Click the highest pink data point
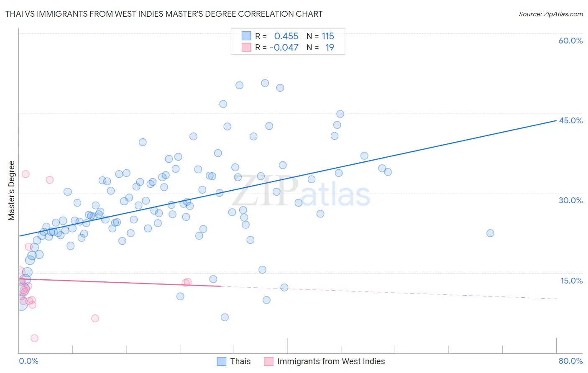 point(26,174)
